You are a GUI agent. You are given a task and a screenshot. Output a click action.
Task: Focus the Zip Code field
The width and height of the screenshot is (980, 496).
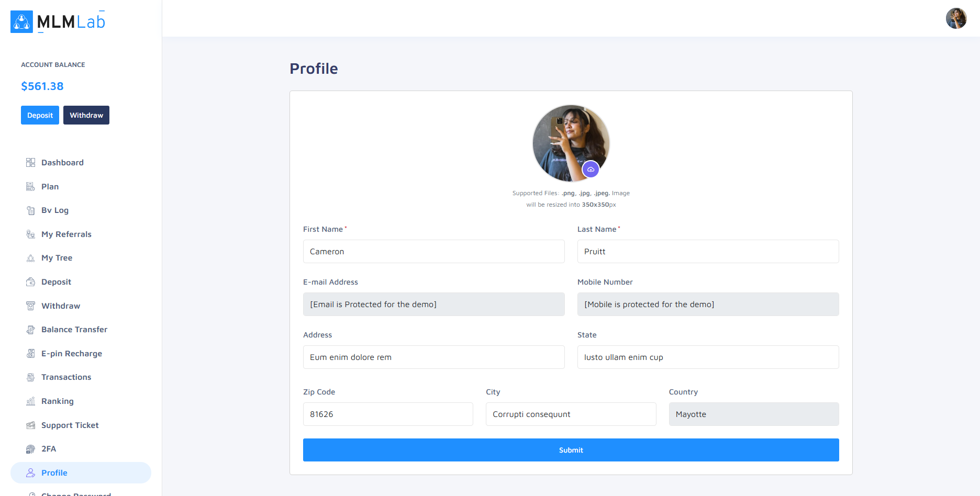[388, 414]
